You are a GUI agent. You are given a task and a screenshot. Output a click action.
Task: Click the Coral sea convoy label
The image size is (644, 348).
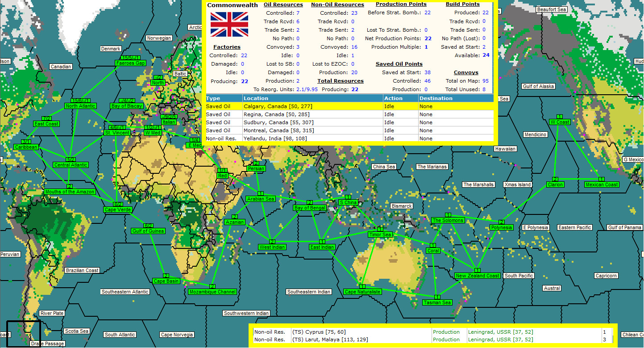[x=433, y=251]
